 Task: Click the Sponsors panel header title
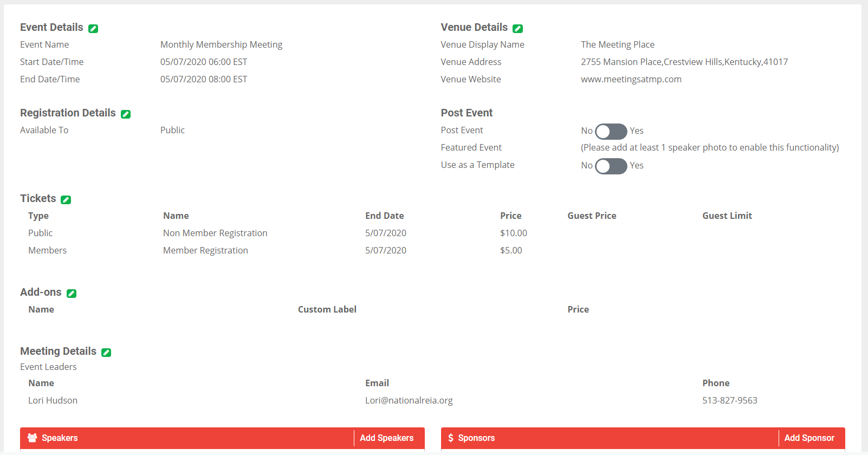(476, 438)
